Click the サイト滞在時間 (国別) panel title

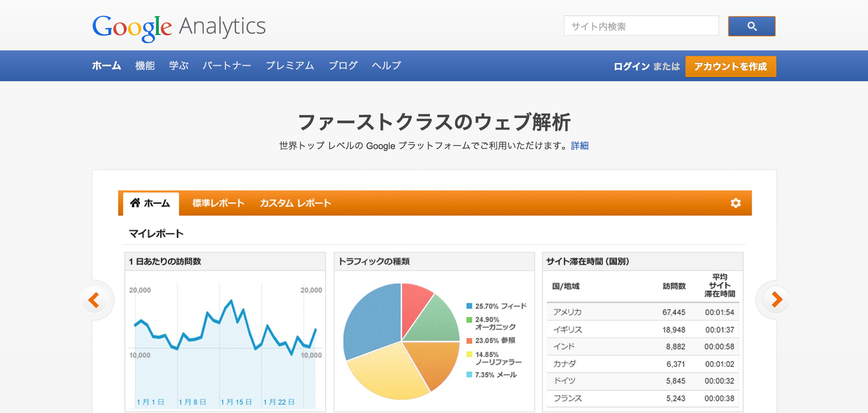click(x=588, y=261)
